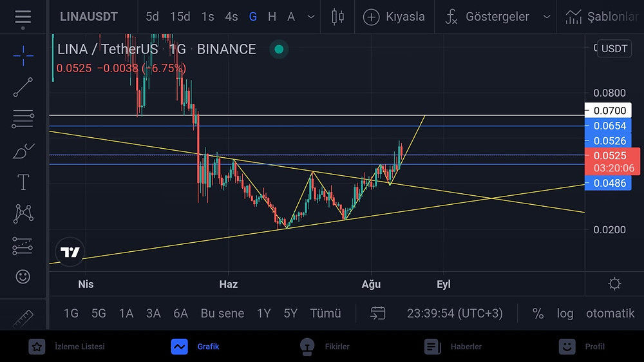This screenshot has width=644, height=362.
Task: Open the forecasting and measurement tool
Action: (x=23, y=245)
